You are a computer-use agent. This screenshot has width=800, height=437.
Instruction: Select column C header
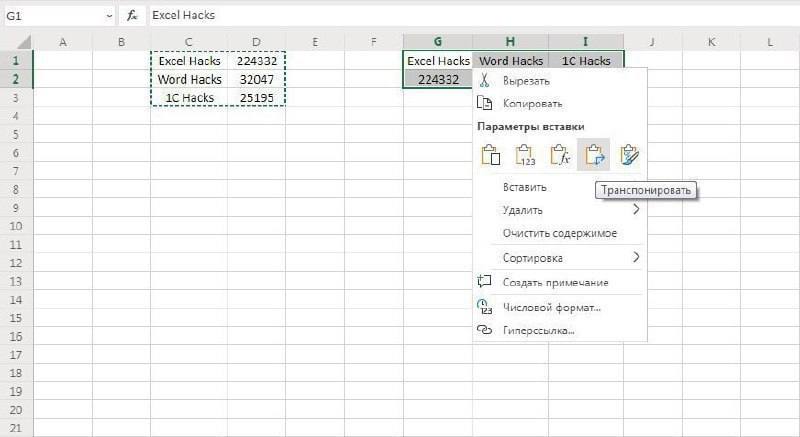[189, 42]
